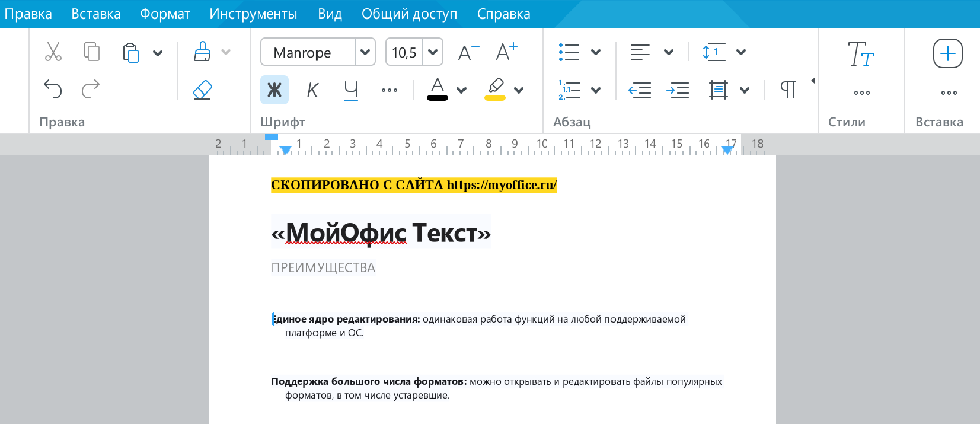Open the Manrope font name dropdown
This screenshot has height=424, width=980.
[x=365, y=52]
